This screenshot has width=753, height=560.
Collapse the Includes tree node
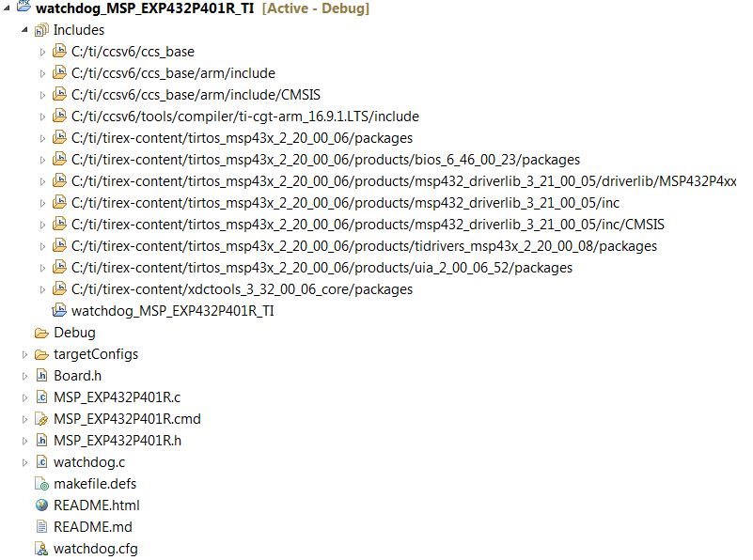(24, 30)
